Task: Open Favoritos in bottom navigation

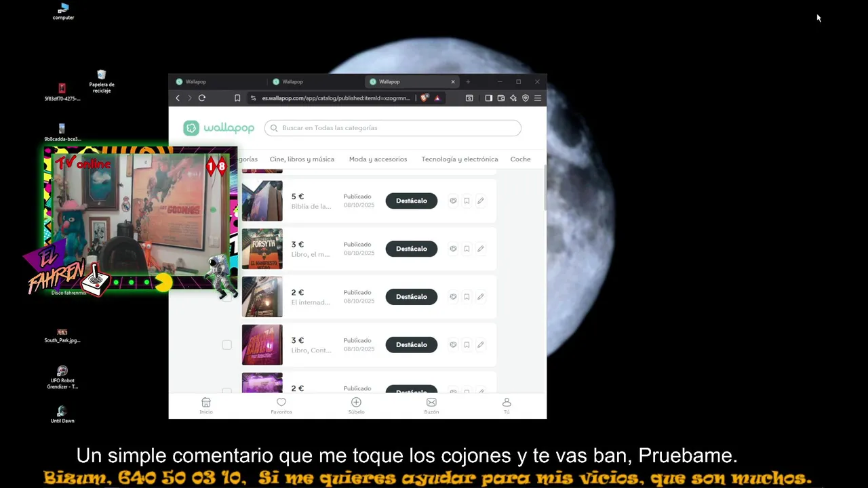Action: tap(281, 406)
